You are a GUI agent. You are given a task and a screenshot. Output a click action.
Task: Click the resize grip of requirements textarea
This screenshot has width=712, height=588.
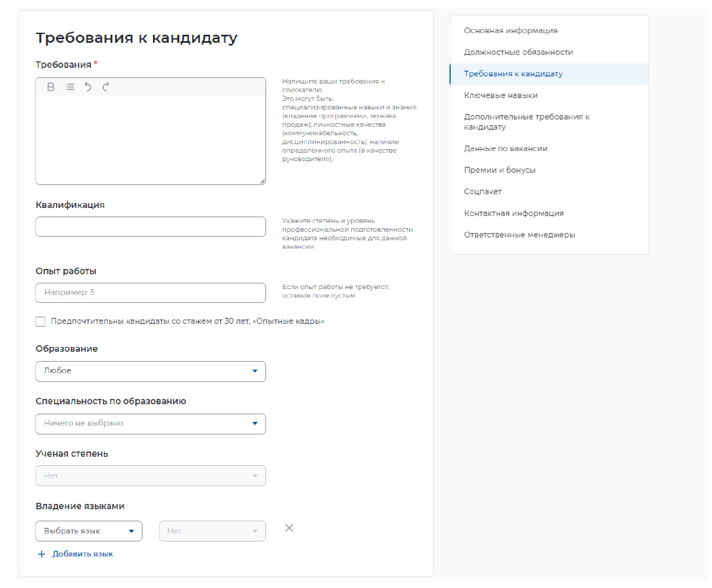[263, 181]
